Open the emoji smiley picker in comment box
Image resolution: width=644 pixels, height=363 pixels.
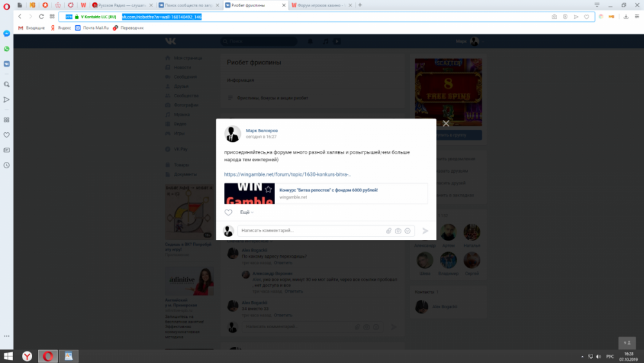click(x=408, y=231)
